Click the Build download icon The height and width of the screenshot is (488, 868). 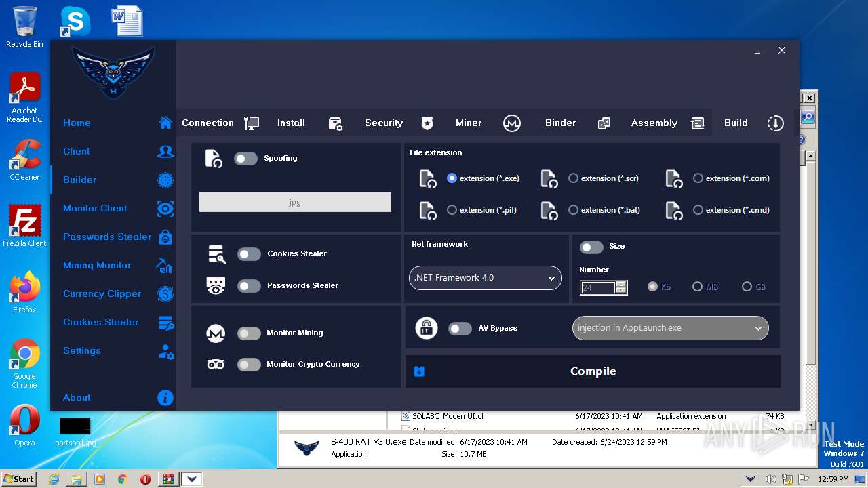click(x=775, y=123)
